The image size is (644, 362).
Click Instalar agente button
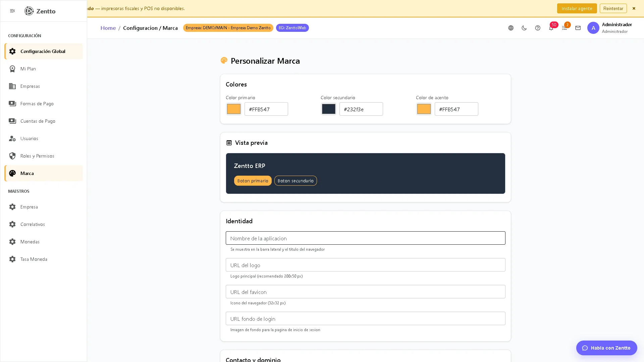coord(577,8)
